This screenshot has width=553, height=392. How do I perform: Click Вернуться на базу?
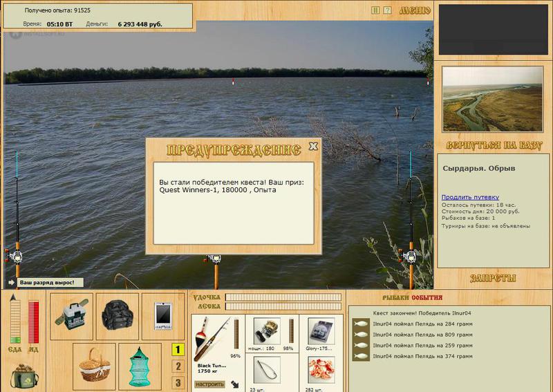pyautogui.click(x=494, y=145)
